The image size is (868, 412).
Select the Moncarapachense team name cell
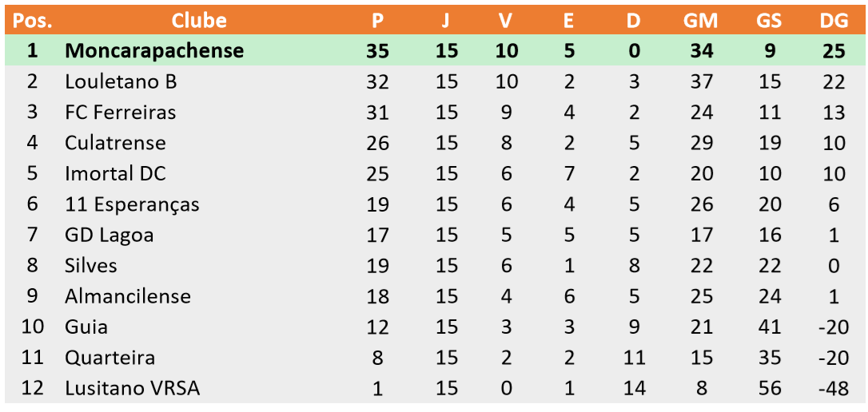point(154,51)
